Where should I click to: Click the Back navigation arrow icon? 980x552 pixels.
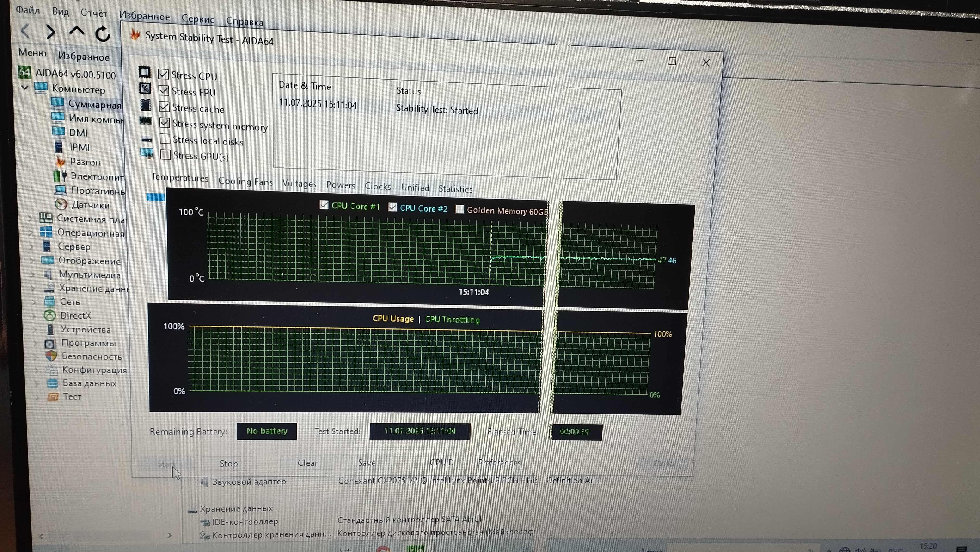(25, 31)
